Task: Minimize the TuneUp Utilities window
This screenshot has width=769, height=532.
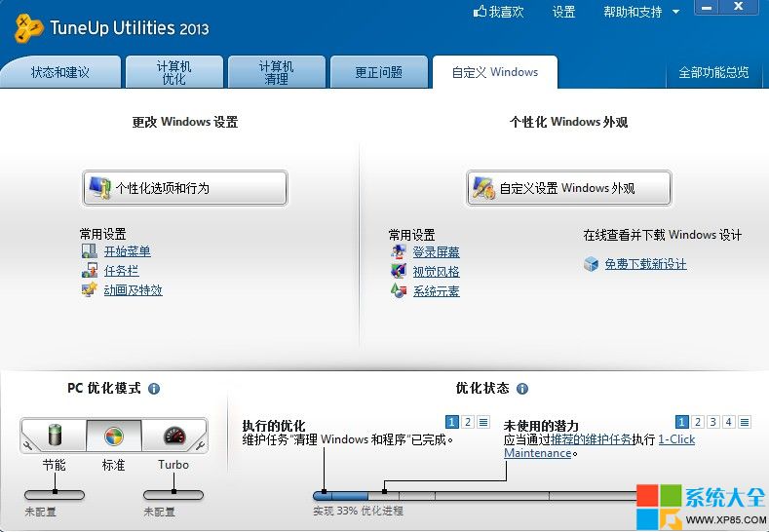Action: (x=707, y=8)
